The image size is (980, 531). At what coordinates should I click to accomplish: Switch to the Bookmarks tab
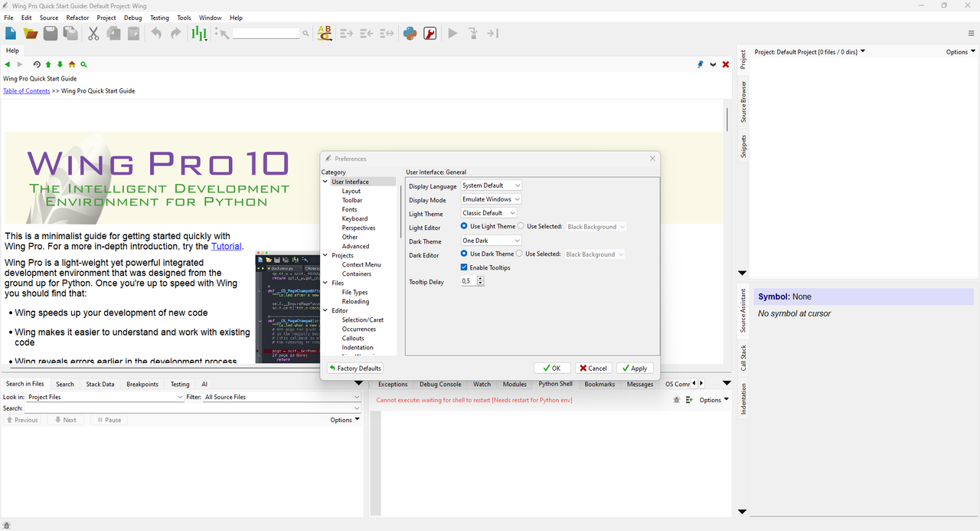click(599, 384)
